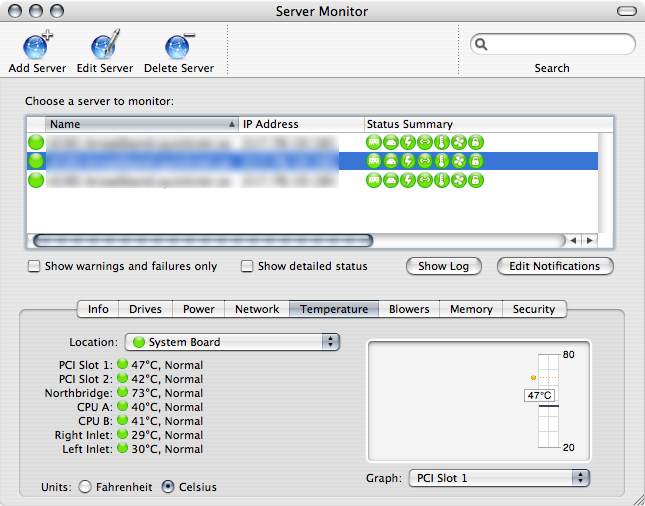Click the Edit Notifications button
645x506 pixels.
point(555,266)
